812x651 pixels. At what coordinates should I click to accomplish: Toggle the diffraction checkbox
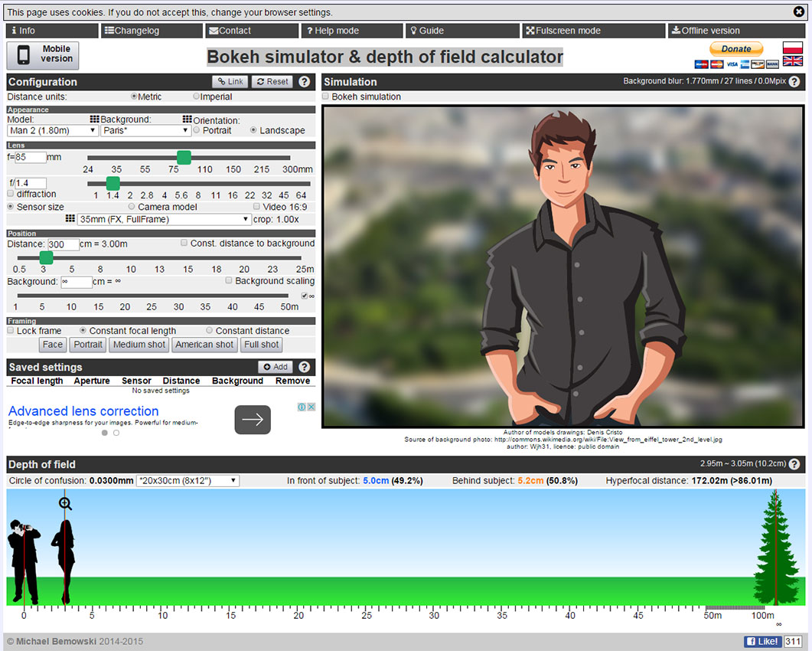[x=11, y=195]
